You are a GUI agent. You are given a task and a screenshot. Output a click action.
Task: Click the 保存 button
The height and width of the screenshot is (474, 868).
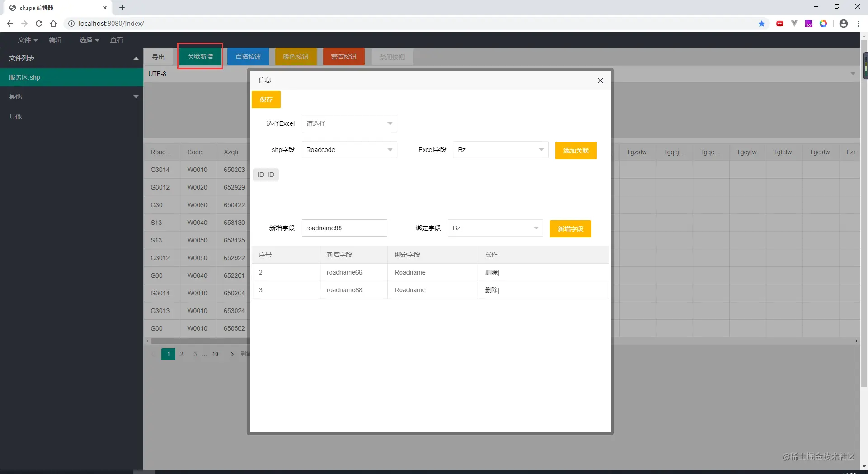click(266, 100)
